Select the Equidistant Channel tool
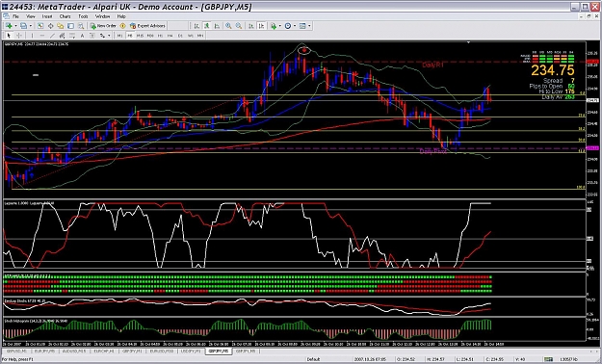The height and width of the screenshot is (364, 602). click(x=63, y=36)
